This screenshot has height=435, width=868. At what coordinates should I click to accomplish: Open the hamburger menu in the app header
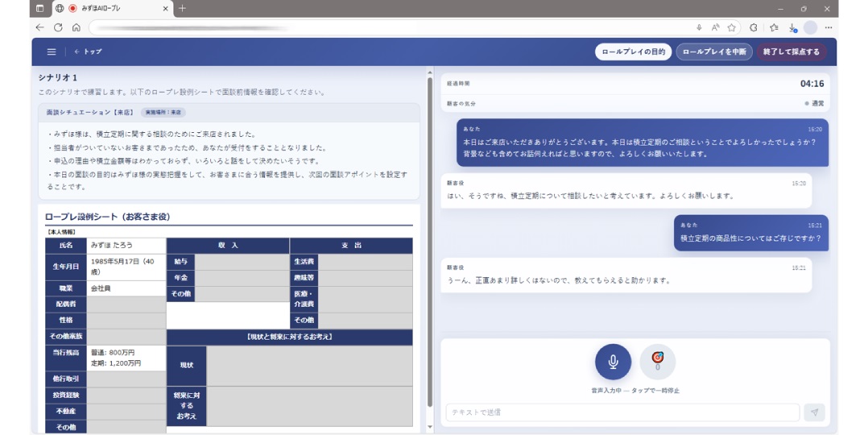point(52,52)
